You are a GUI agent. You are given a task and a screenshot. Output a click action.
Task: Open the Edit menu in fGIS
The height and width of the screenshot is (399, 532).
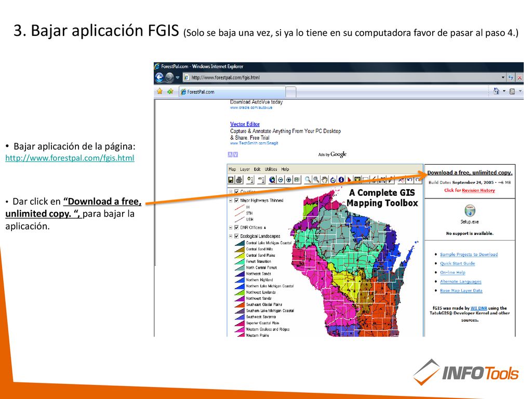(257, 169)
